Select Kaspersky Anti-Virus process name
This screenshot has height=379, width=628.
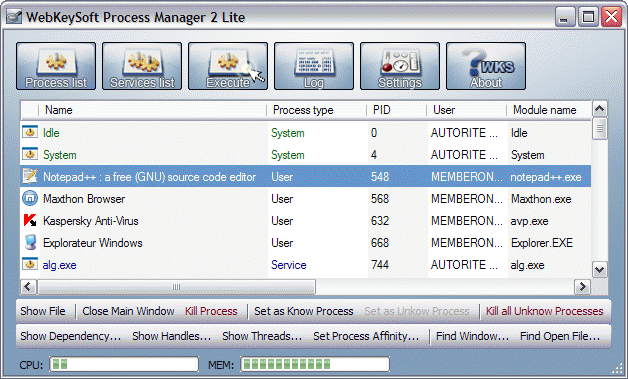(91, 221)
